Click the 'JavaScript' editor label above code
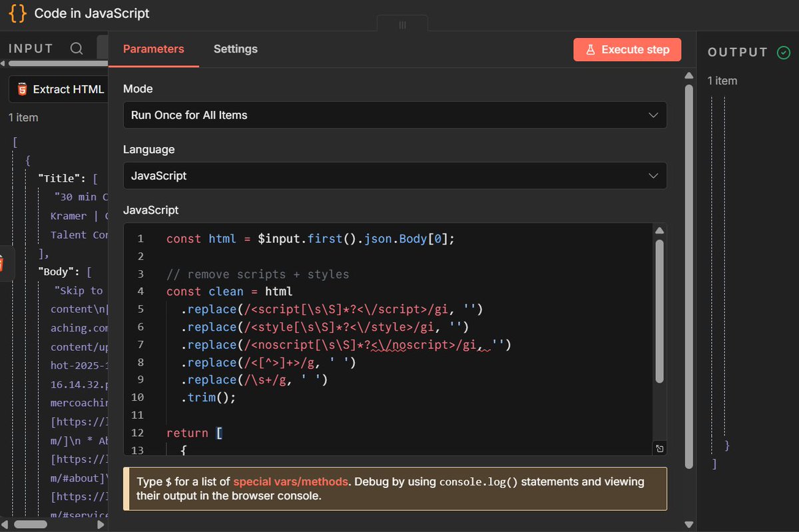 151,210
